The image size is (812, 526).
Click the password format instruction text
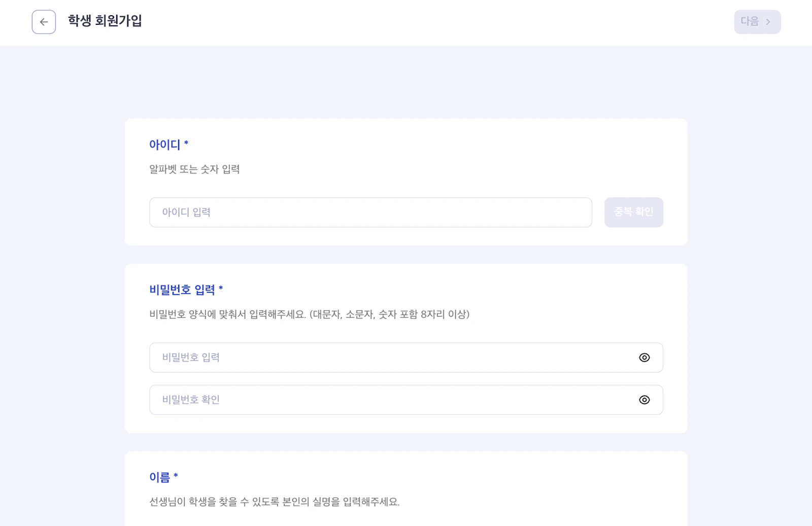click(x=309, y=314)
